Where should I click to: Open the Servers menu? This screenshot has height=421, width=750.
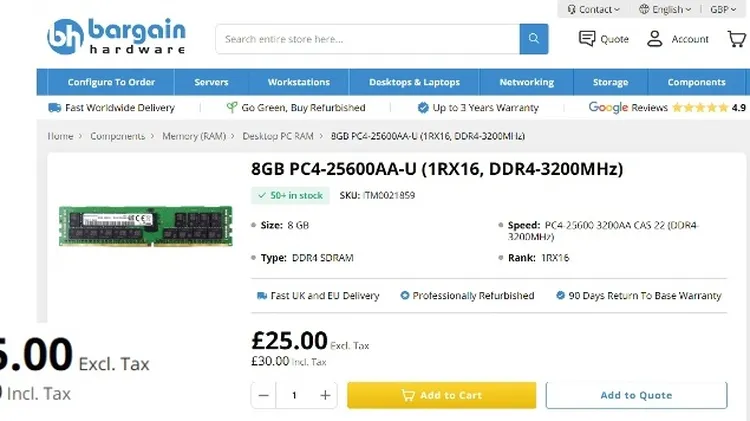tap(211, 82)
